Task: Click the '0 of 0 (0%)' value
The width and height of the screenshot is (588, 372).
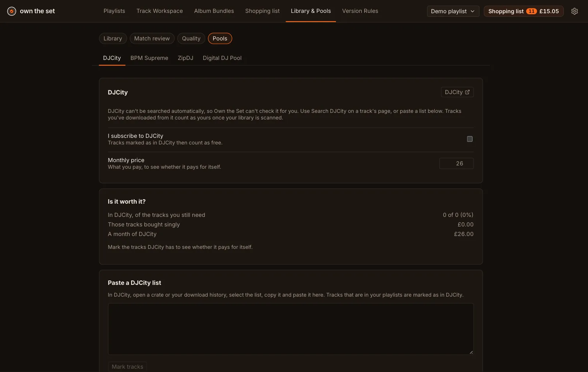Action: coord(458,215)
